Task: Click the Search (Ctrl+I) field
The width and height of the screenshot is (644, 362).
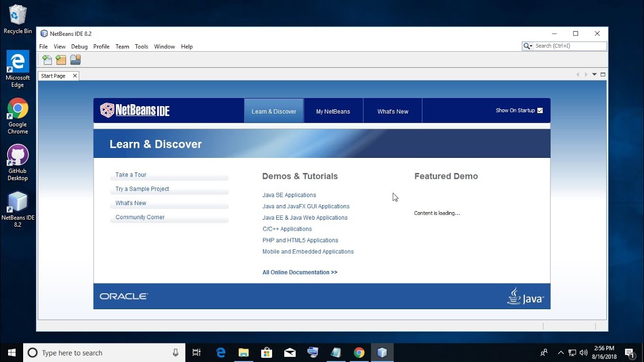Action: [x=570, y=46]
